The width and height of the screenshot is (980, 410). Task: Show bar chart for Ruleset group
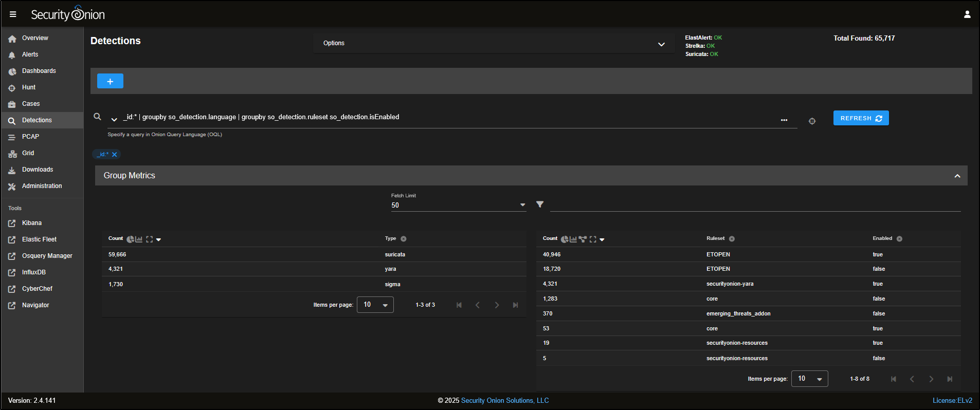point(573,239)
